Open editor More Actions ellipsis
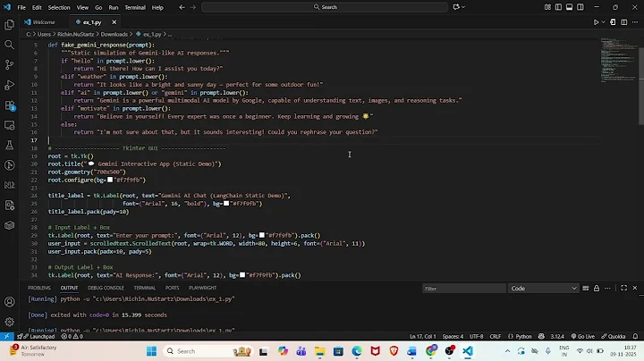 pos(635,22)
